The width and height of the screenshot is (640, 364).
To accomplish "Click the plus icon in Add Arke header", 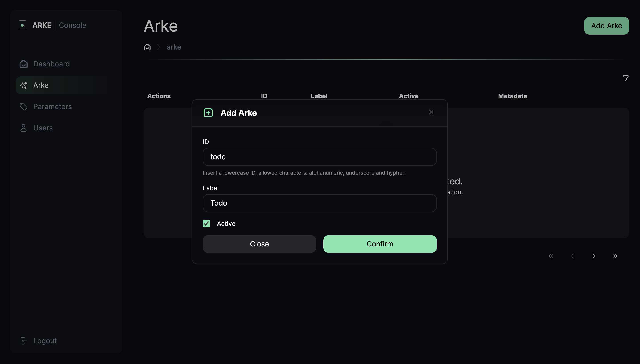I will pyautogui.click(x=208, y=113).
